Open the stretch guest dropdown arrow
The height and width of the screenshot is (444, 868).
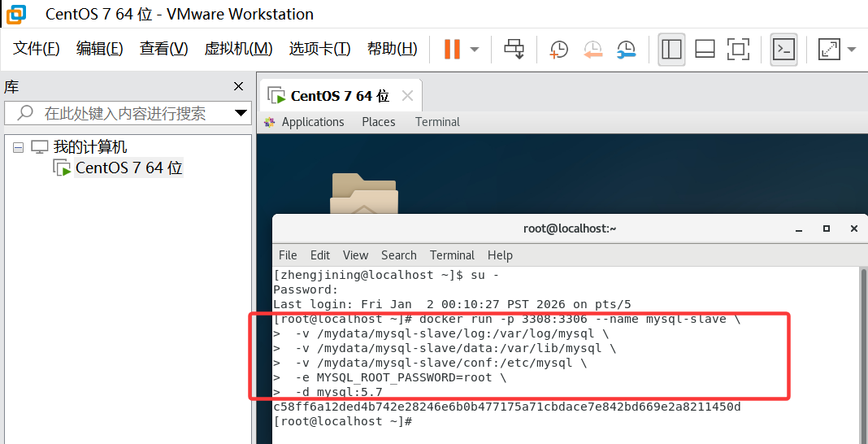(x=852, y=50)
